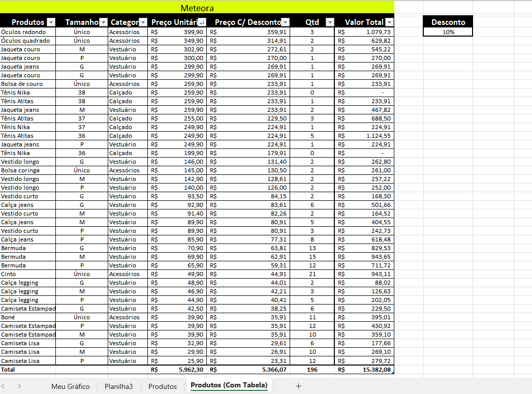Screen dimensions: 532x394
Task: Click the 196 quantity total cell
Action: 312,370
